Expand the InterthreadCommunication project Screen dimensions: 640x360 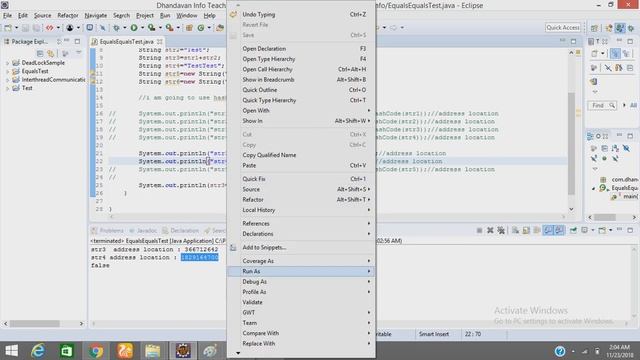coord(7,80)
